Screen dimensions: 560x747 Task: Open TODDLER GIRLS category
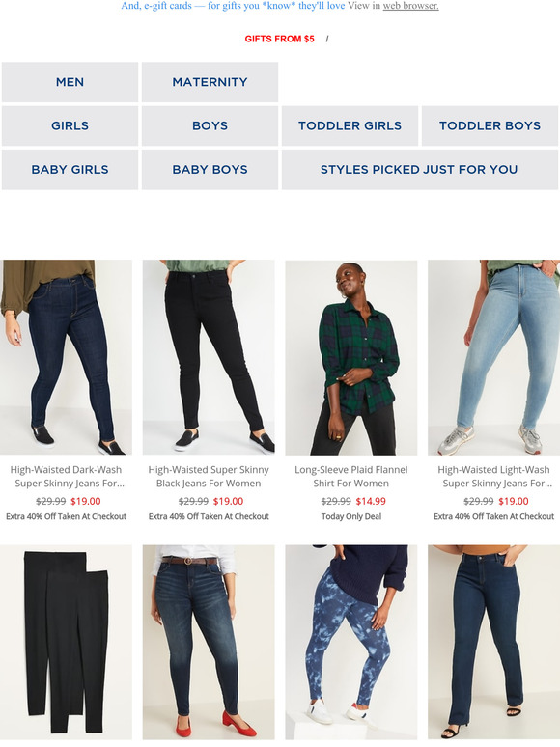[350, 125]
